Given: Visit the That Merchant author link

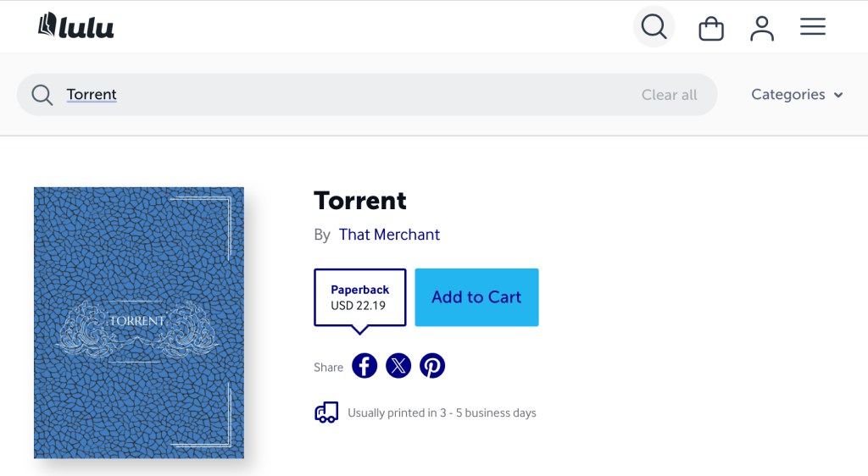Looking at the screenshot, I should (389, 235).
